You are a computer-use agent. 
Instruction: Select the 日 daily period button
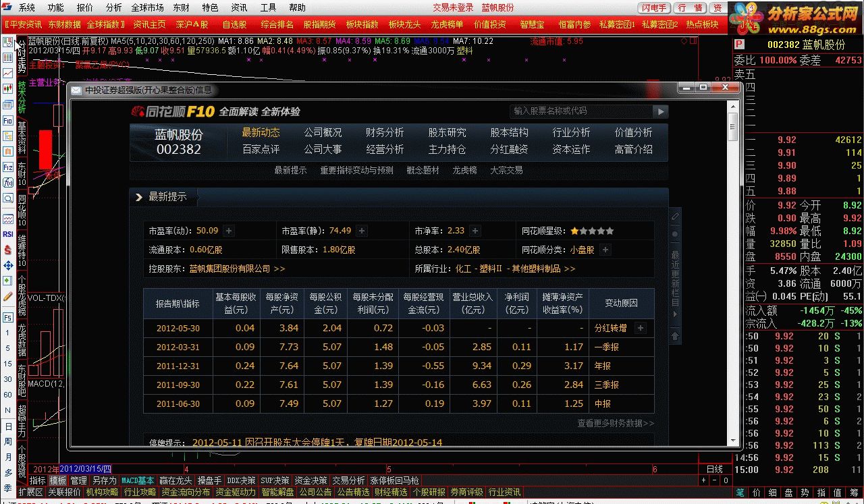[7, 426]
